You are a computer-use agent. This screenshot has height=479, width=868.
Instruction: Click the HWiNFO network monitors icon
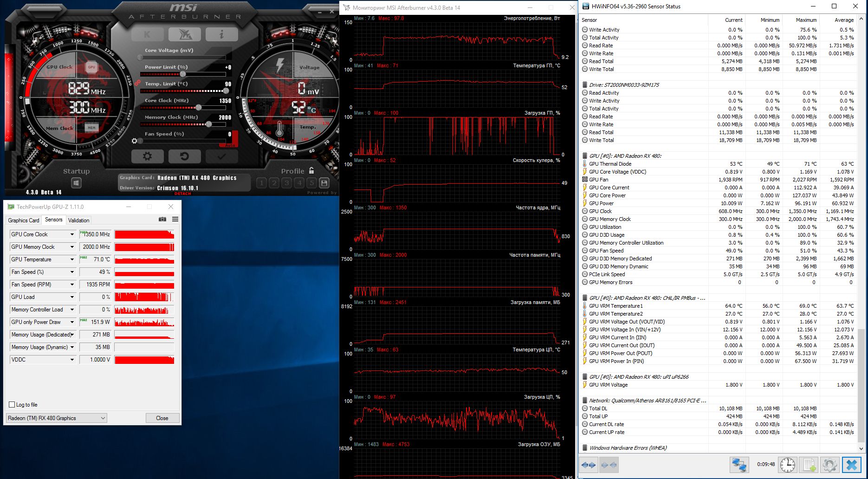739,465
